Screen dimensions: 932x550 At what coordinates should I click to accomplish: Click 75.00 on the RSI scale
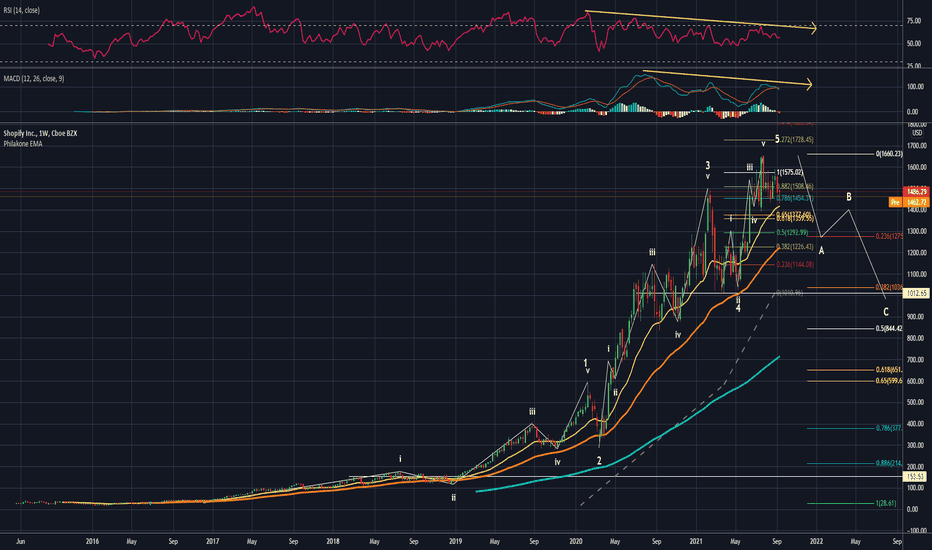coord(914,21)
